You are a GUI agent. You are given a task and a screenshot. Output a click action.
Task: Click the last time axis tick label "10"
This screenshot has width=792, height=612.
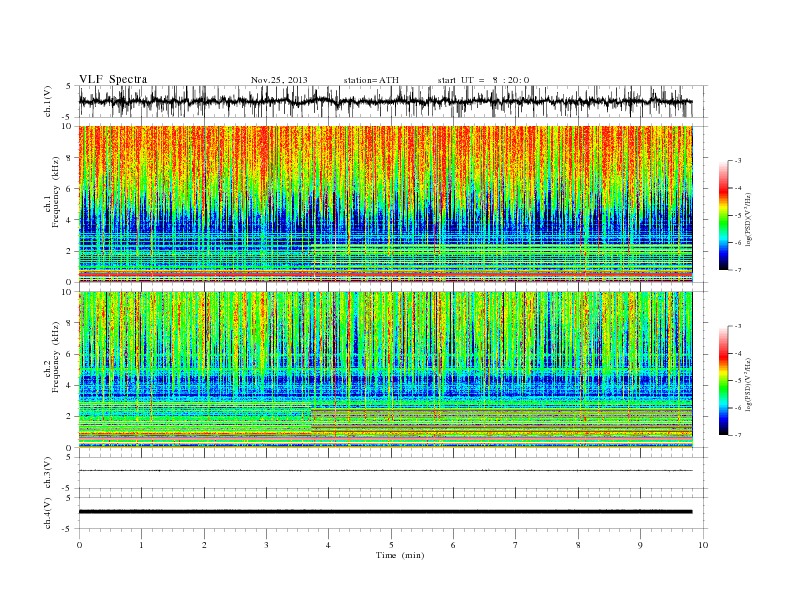pyautogui.click(x=703, y=545)
